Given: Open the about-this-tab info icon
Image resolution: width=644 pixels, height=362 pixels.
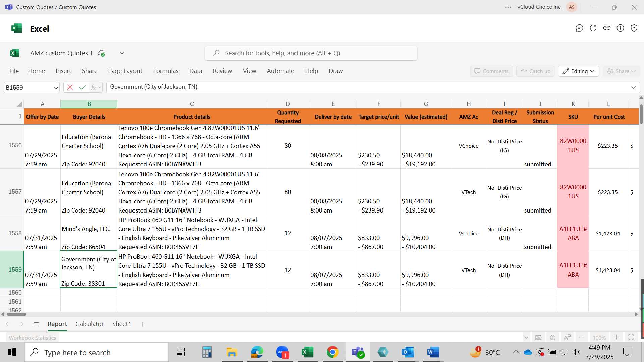Looking at the screenshot, I should point(621,28).
